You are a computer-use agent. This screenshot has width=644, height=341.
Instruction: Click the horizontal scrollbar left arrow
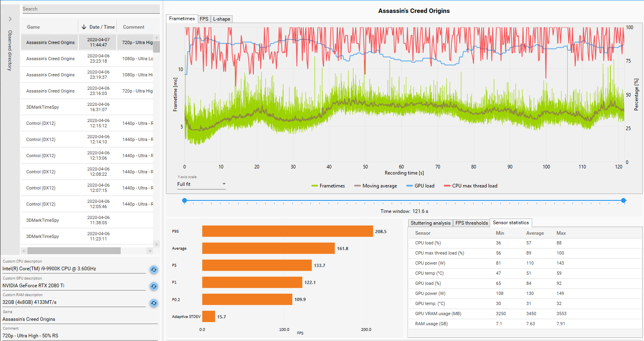24,251
